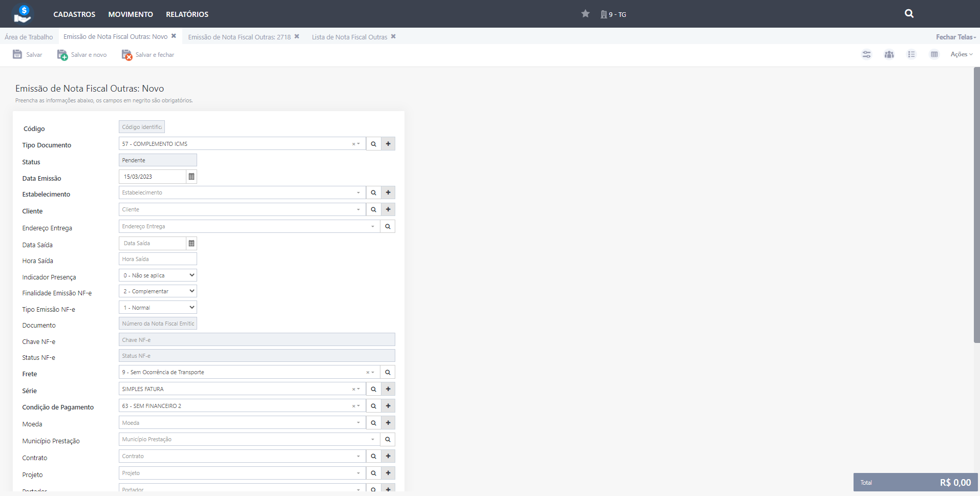Viewport: 980px width, 496px height.
Task: Search Estabelecimento with magnifier icon
Action: click(x=373, y=192)
